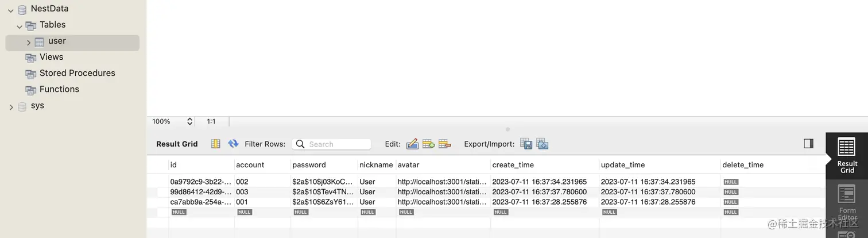Select Views in the schema tree

[51, 57]
